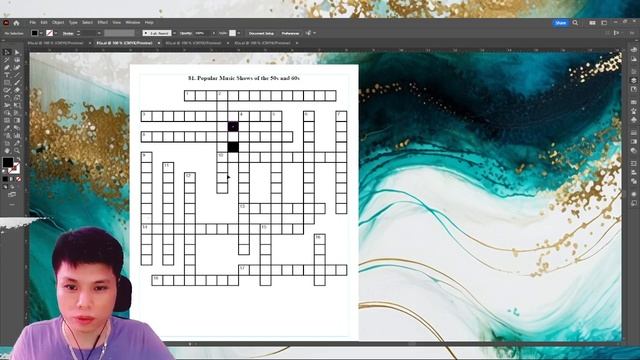Click the large black Fill swatch in toolbar
This screenshot has width=640, height=360.
7,162
